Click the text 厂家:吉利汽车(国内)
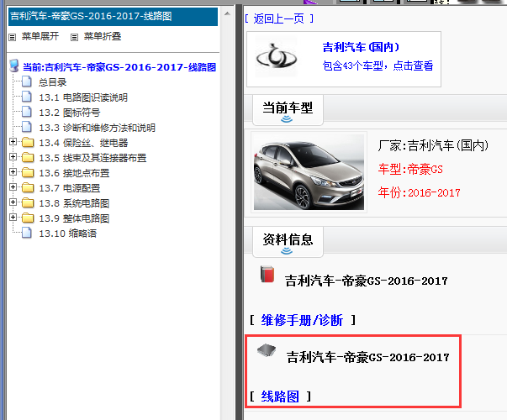Screen dimensions: 507x420 pyautogui.click(x=433, y=145)
